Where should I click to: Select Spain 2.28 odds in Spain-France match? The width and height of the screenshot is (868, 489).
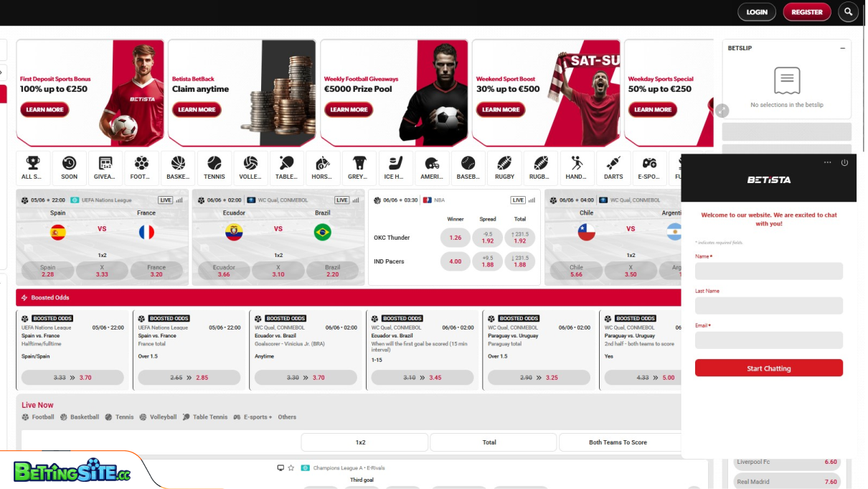[48, 271]
